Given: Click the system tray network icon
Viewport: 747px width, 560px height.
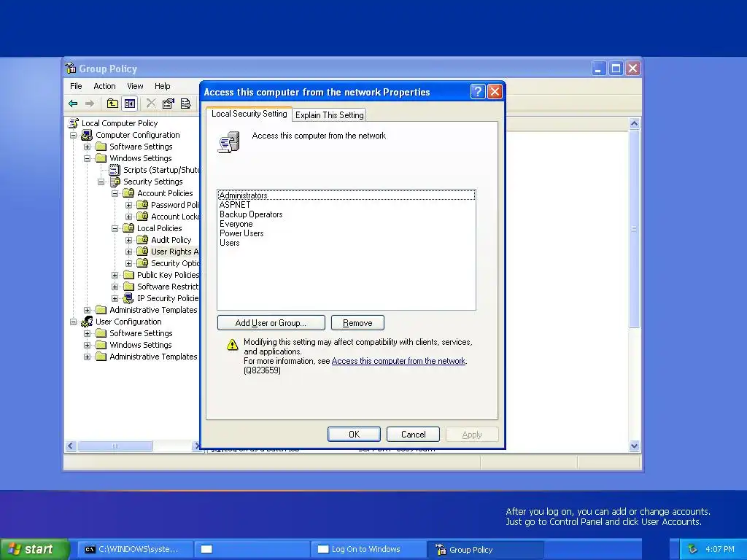Looking at the screenshot, I should pos(693,549).
